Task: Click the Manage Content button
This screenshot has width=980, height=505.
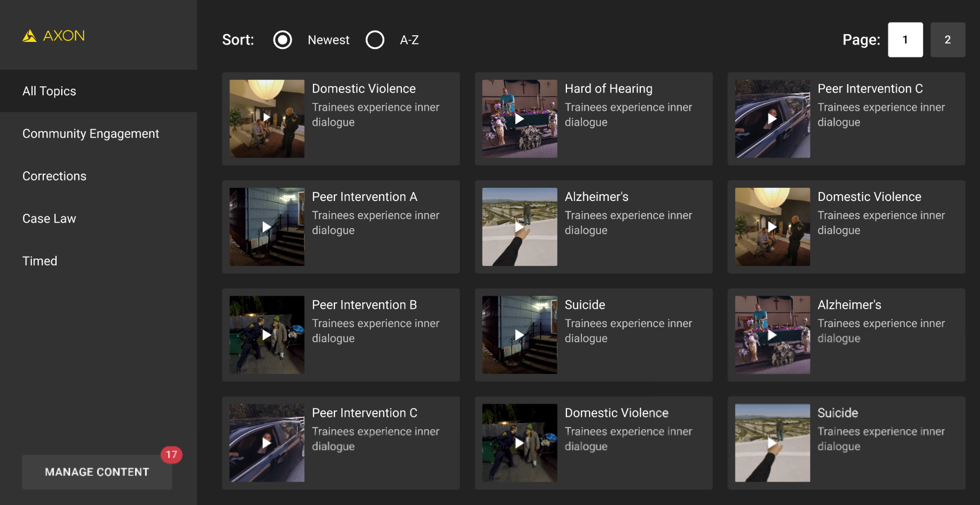Action: tap(97, 472)
